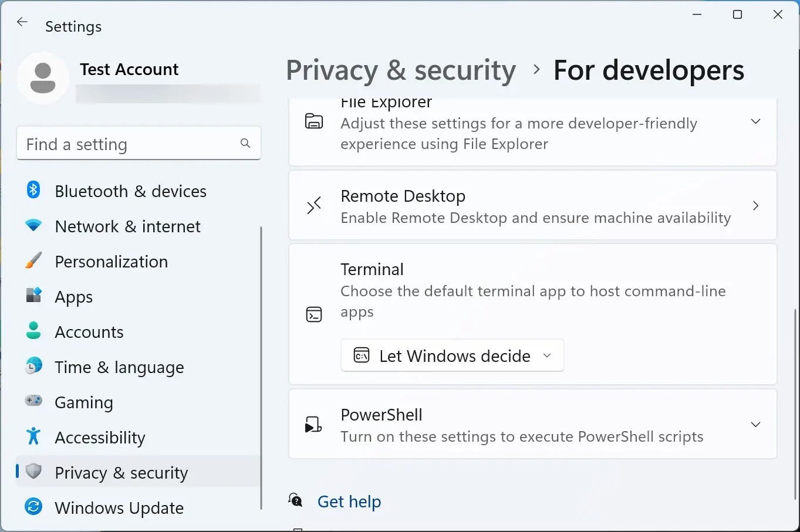Image resolution: width=800 pixels, height=532 pixels.
Task: Click the Accessibility figure icon
Action: click(x=33, y=436)
